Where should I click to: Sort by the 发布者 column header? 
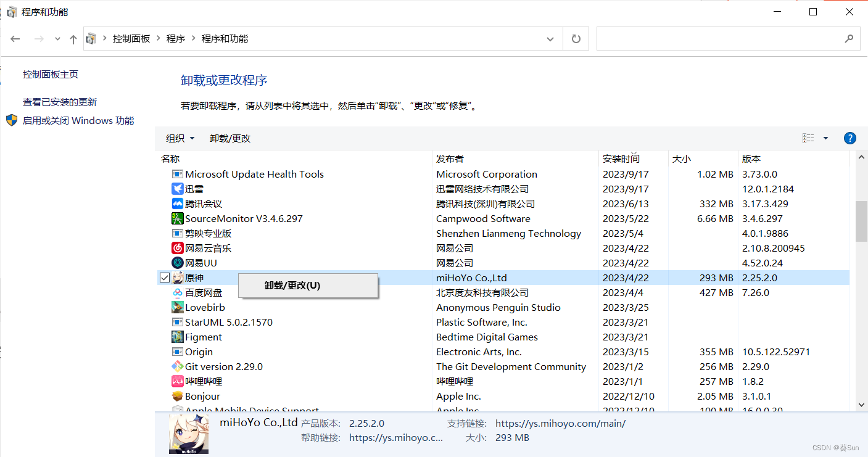[450, 159]
